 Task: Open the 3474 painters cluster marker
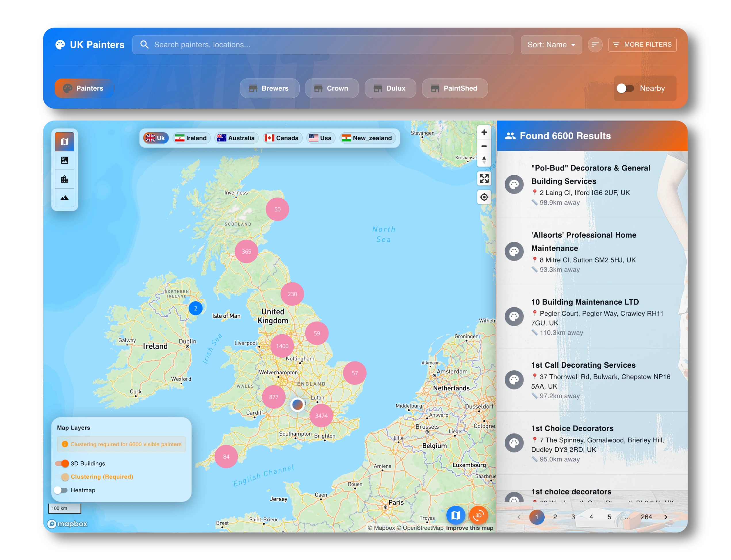(x=321, y=416)
